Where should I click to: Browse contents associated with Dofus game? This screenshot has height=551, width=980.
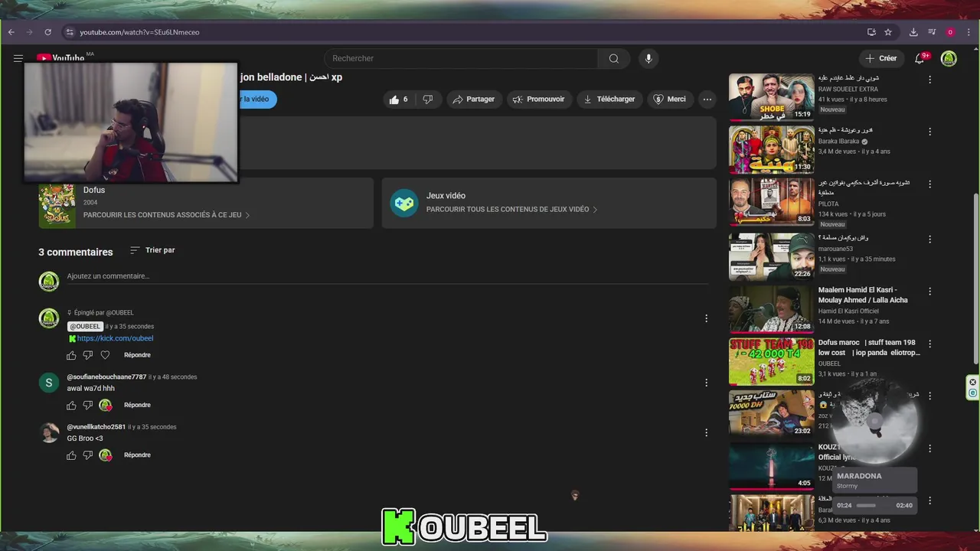(167, 215)
